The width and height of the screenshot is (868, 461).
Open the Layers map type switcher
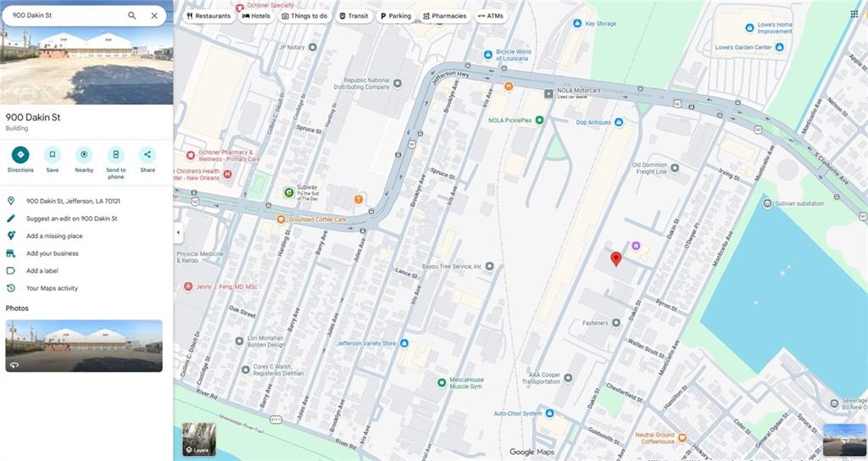[x=199, y=439]
